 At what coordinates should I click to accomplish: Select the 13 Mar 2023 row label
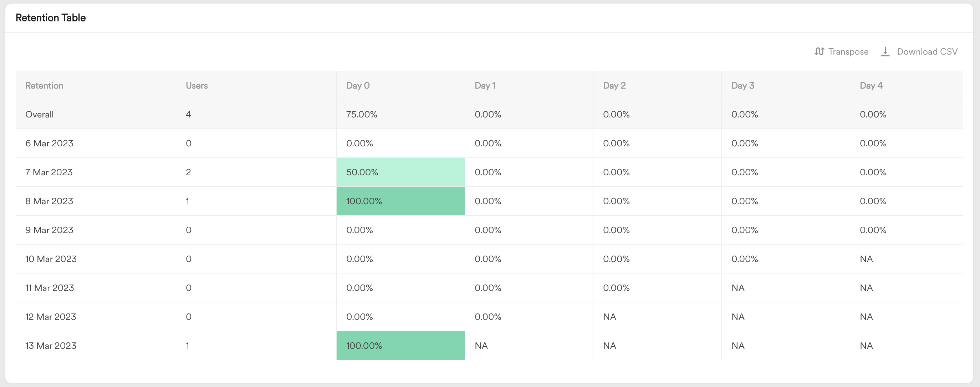tap(51, 346)
